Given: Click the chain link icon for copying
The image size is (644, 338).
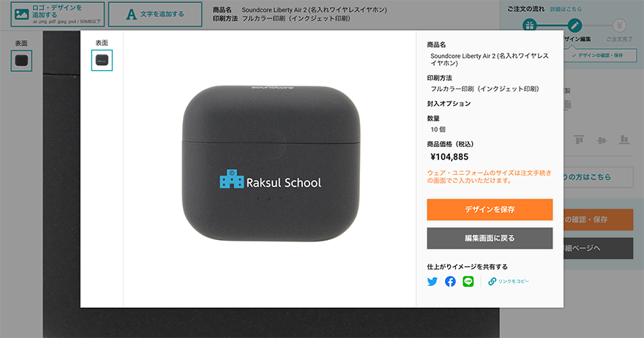Looking at the screenshot, I should tap(492, 282).
